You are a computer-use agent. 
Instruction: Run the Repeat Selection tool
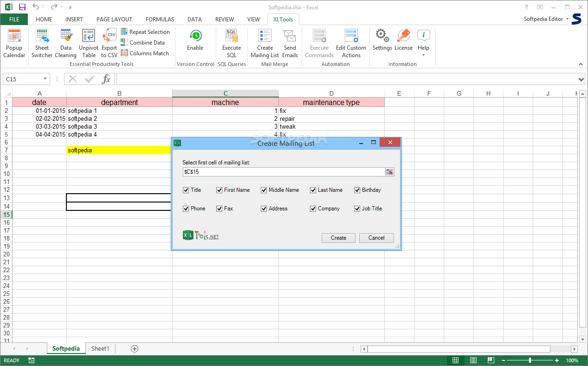(x=145, y=32)
